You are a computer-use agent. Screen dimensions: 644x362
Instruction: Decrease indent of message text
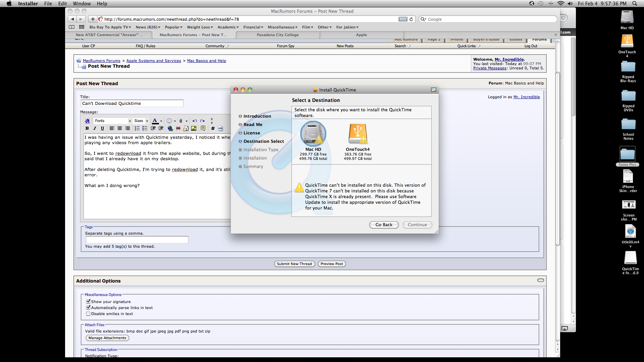pyautogui.click(x=153, y=128)
